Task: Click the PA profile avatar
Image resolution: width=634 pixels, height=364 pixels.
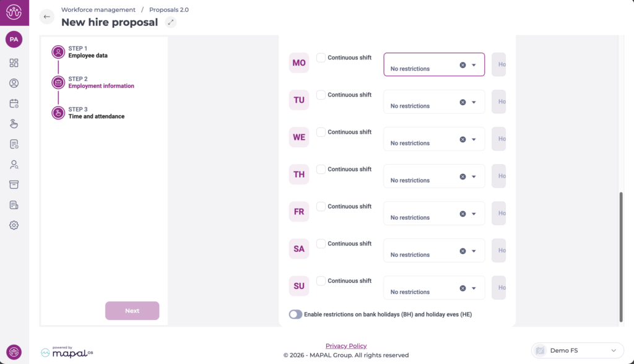Action: click(x=14, y=40)
